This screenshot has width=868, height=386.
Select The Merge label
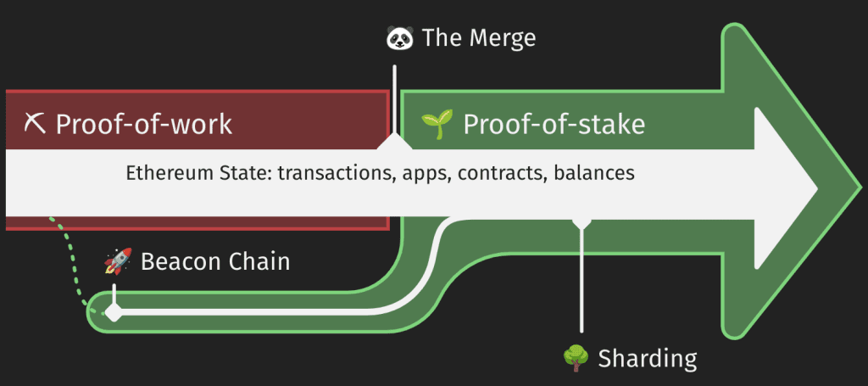(479, 38)
